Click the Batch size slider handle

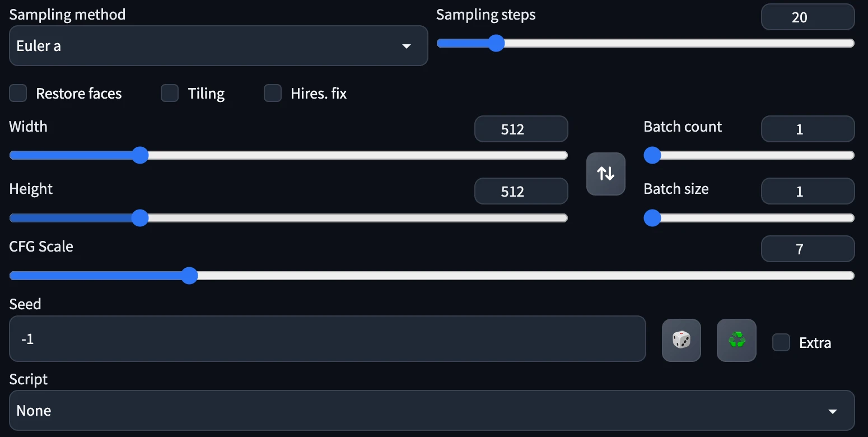652,217
